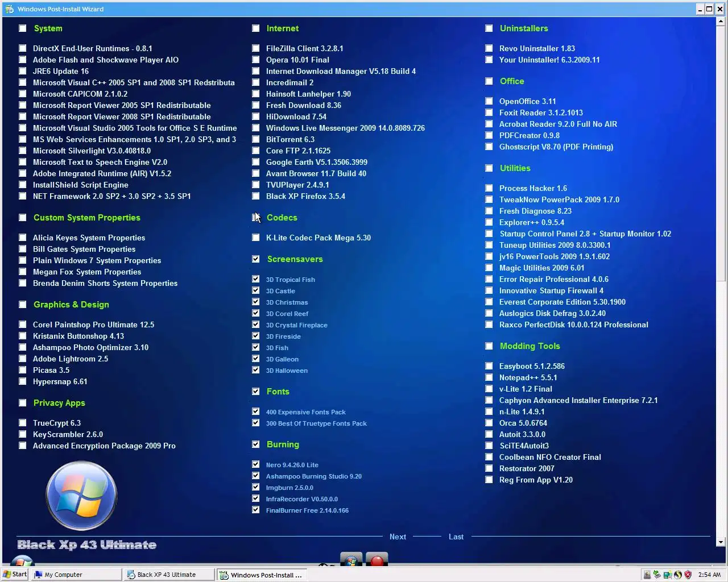Toggle the Internet category checkbox
The image size is (728, 582).
click(256, 28)
